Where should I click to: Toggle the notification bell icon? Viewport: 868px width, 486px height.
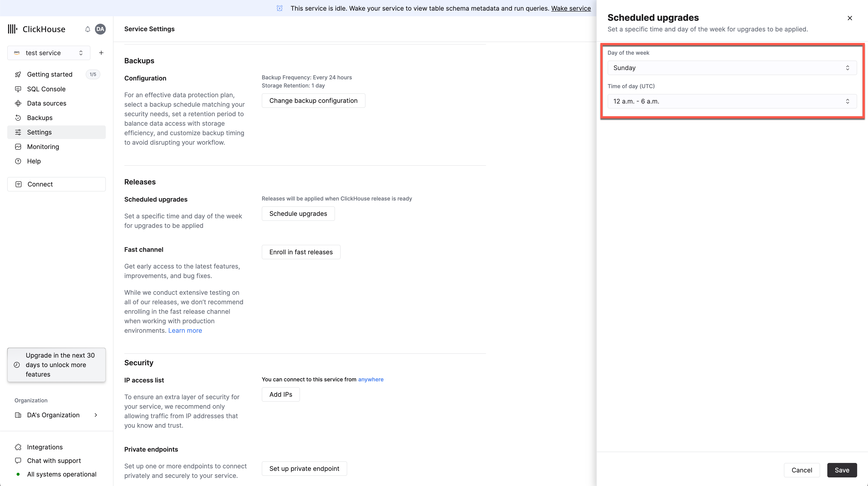[88, 29]
